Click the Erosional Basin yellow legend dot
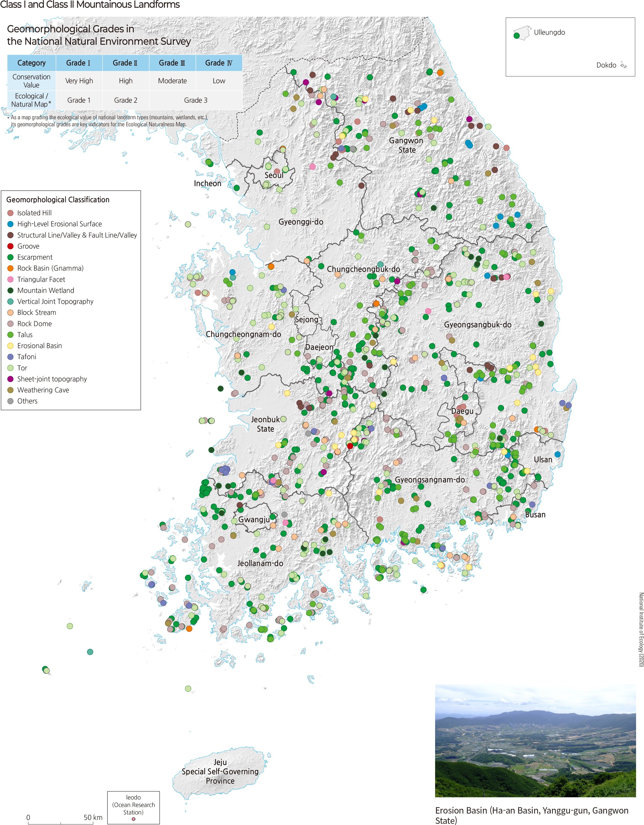Viewport: 644px width, 825px height. click(11, 346)
